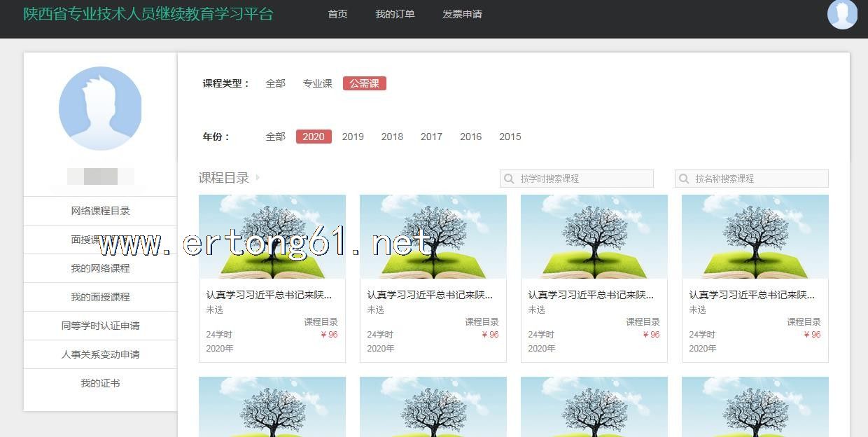
Task: Open 同等学时认证申请 in the sidebar
Action: click(x=100, y=326)
